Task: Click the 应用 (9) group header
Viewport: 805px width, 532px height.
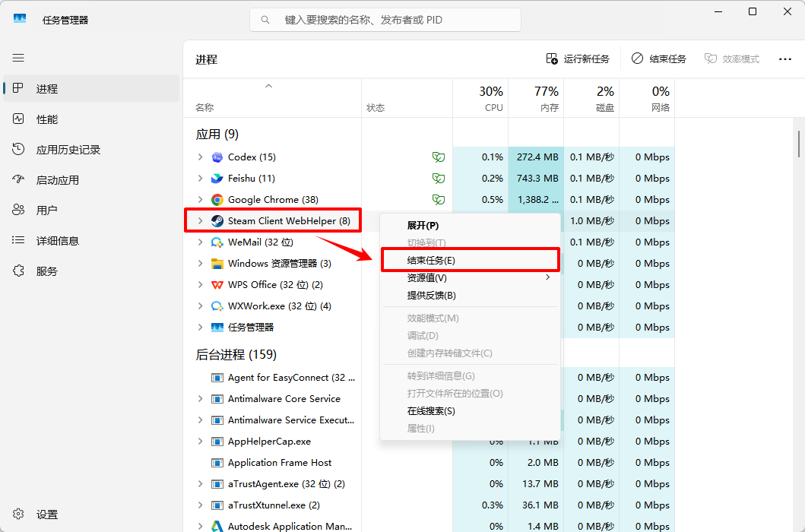Action: tap(217, 135)
